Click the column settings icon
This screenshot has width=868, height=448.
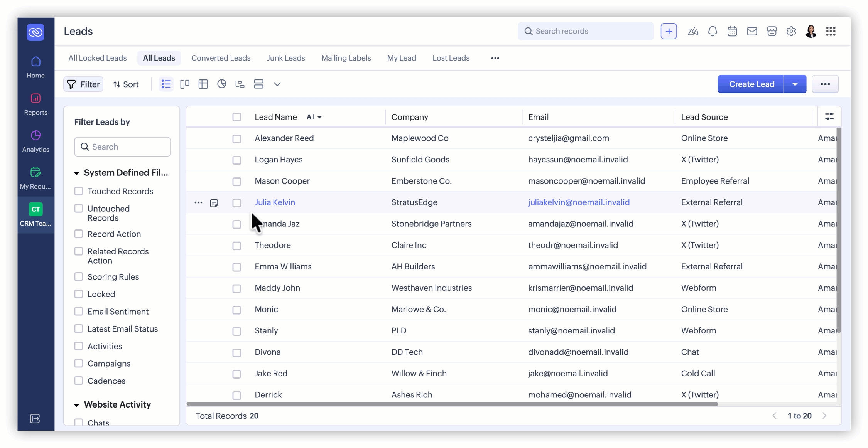829,116
